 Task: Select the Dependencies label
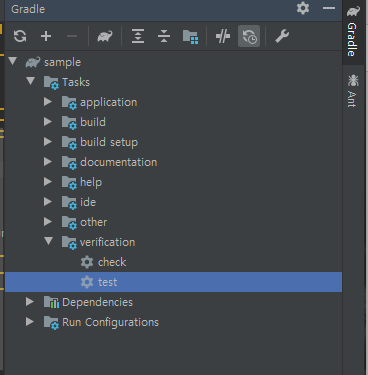pyautogui.click(x=97, y=302)
